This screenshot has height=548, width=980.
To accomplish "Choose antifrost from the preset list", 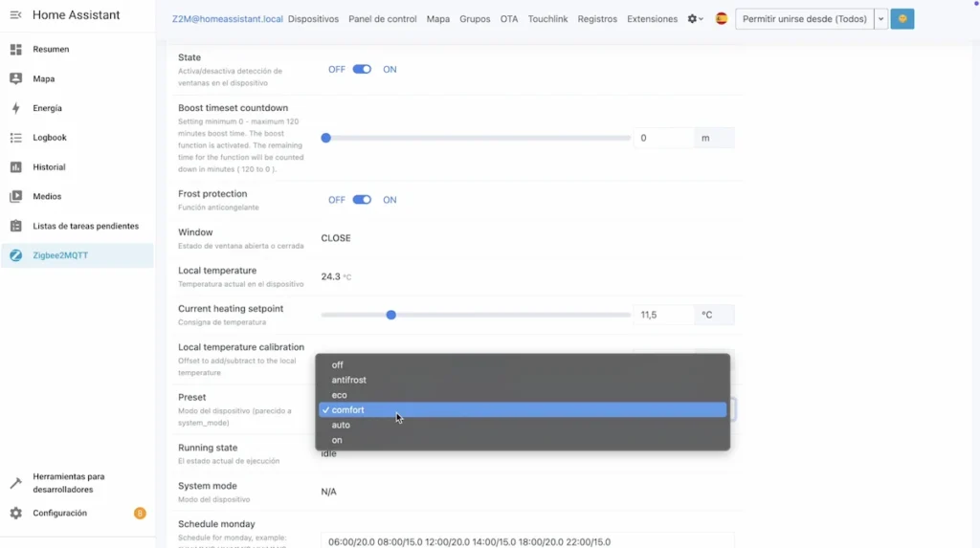I will (348, 380).
